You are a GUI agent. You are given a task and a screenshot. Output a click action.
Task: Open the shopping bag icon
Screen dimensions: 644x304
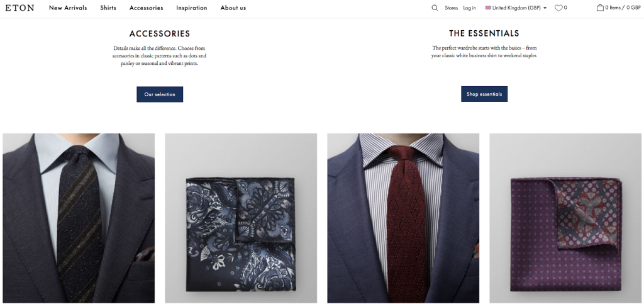tap(600, 8)
